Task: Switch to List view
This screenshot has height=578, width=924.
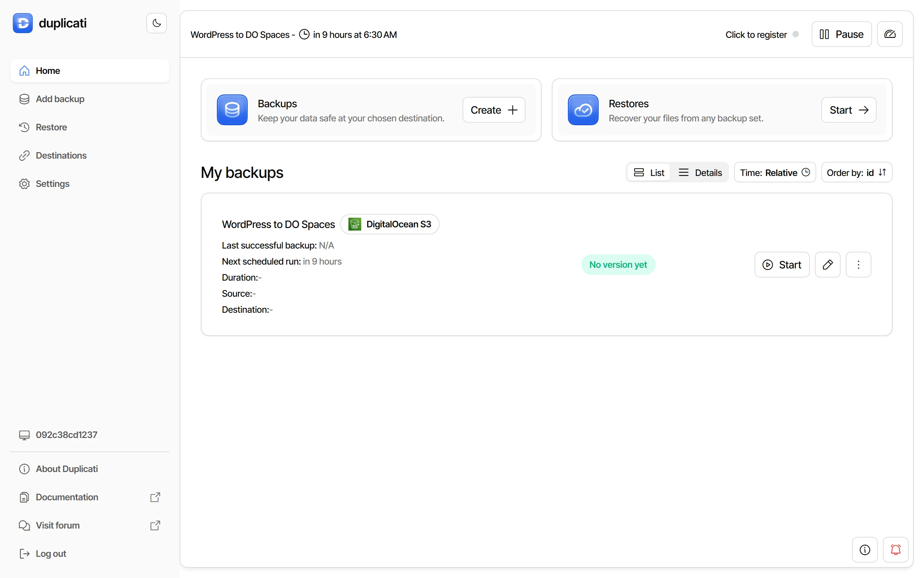Action: coord(648,172)
